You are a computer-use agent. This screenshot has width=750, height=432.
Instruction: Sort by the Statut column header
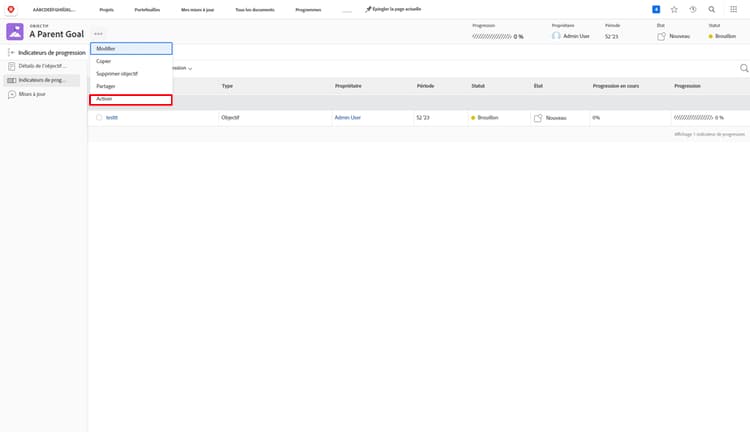(478, 86)
